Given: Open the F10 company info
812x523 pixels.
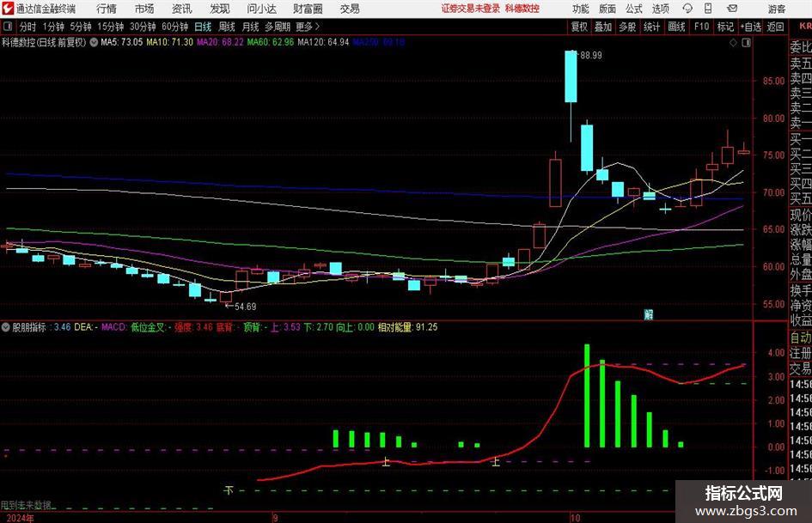Looking at the screenshot, I should [x=701, y=27].
